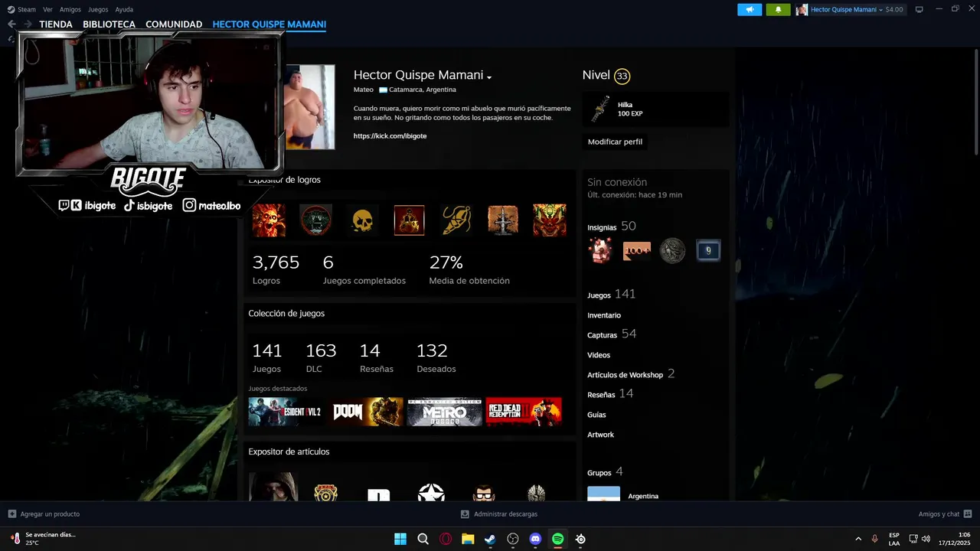Open the Metro Exodus featured game thumbnail
The width and height of the screenshot is (980, 551).
pos(445,412)
